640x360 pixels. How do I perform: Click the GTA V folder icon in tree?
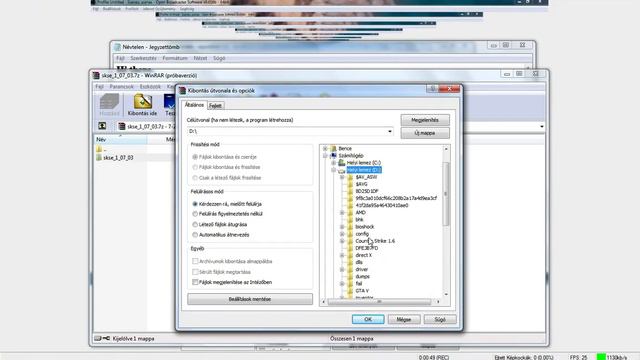tap(350, 291)
